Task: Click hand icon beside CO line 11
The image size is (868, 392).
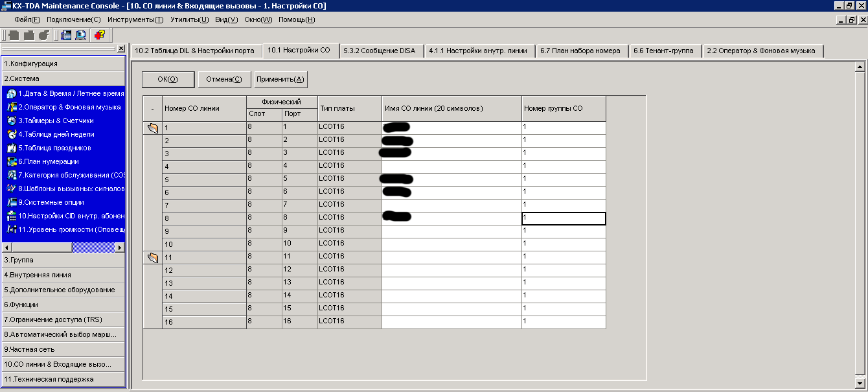Action: [152, 258]
